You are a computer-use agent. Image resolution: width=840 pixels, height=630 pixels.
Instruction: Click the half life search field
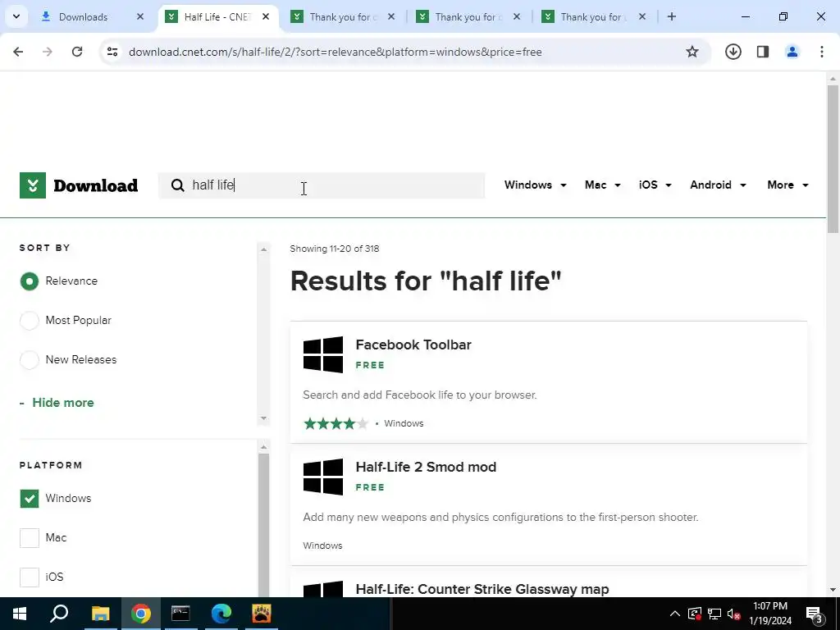[x=322, y=185]
